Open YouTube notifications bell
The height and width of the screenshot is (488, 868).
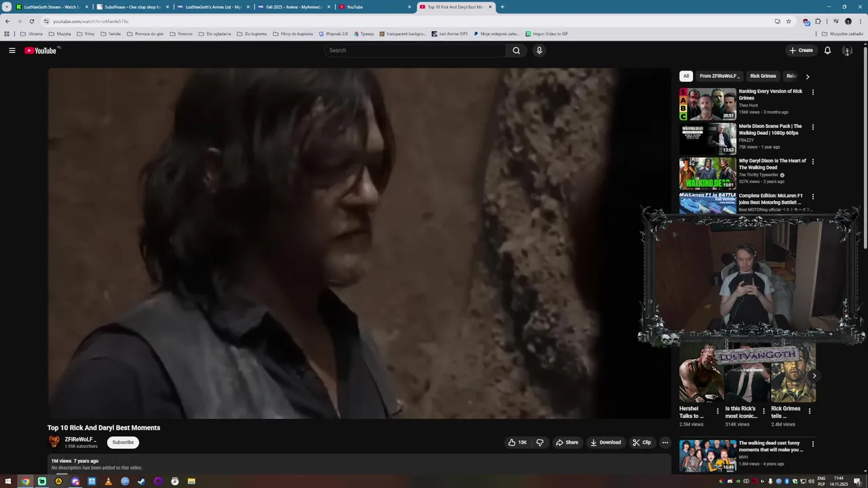[x=827, y=50]
